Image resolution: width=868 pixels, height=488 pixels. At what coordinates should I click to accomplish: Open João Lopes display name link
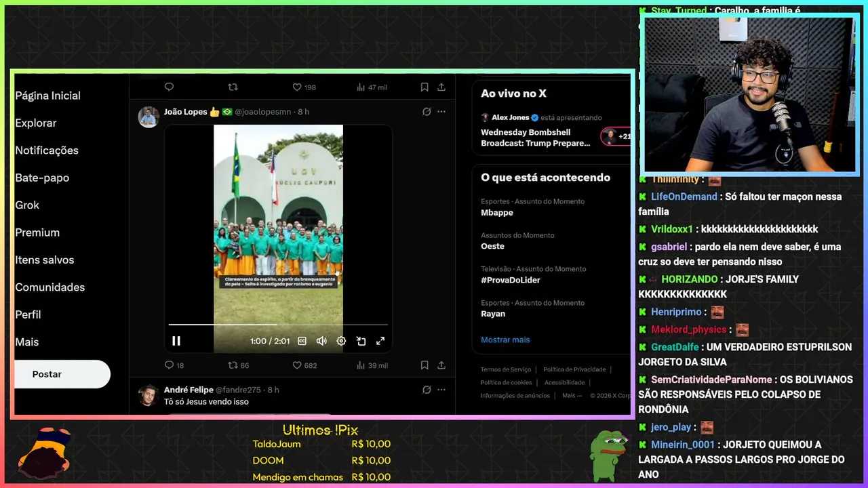[185, 112]
